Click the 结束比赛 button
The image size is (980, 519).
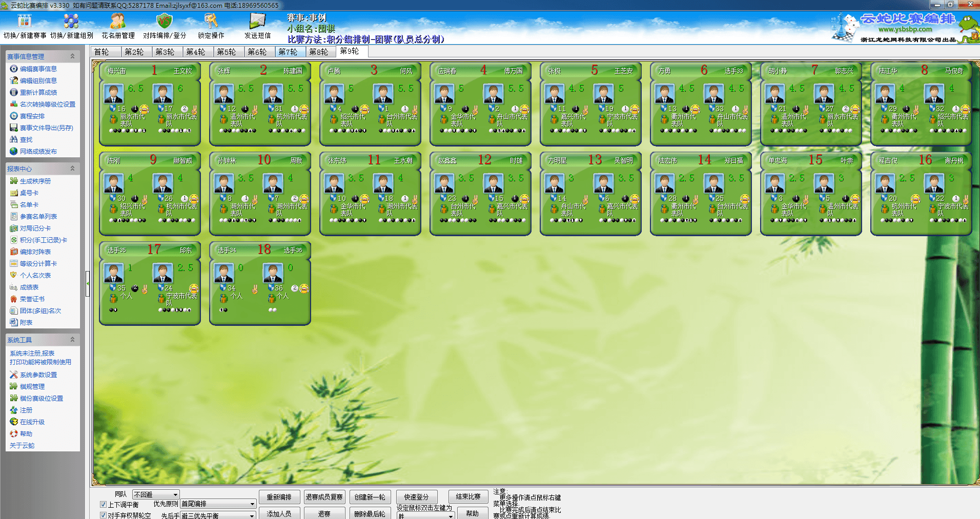click(468, 496)
